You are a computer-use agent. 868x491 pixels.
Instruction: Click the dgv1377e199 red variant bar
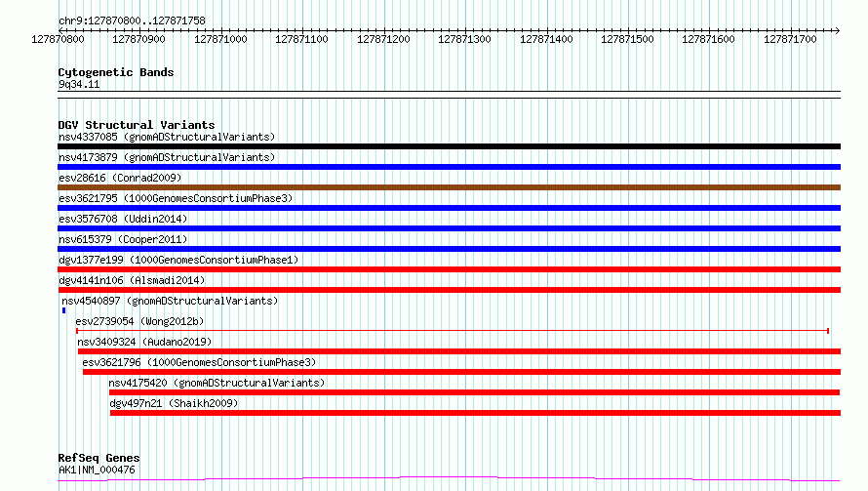(x=449, y=269)
